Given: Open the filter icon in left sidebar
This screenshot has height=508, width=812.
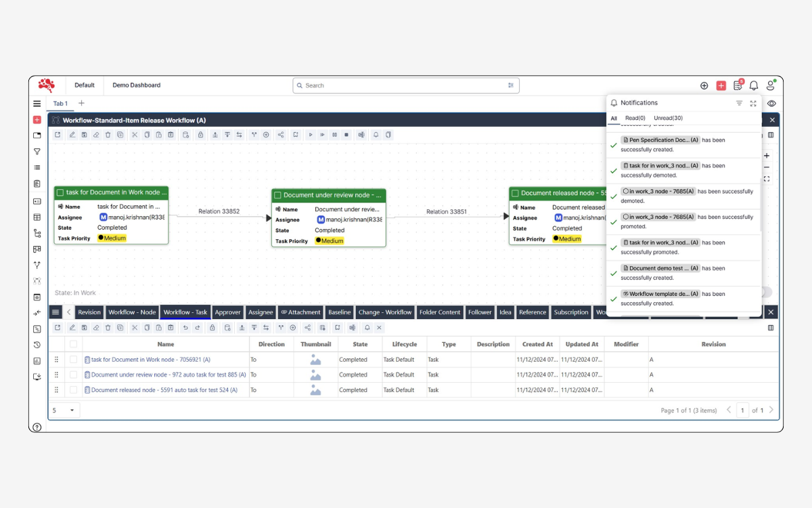Looking at the screenshot, I should tap(37, 152).
